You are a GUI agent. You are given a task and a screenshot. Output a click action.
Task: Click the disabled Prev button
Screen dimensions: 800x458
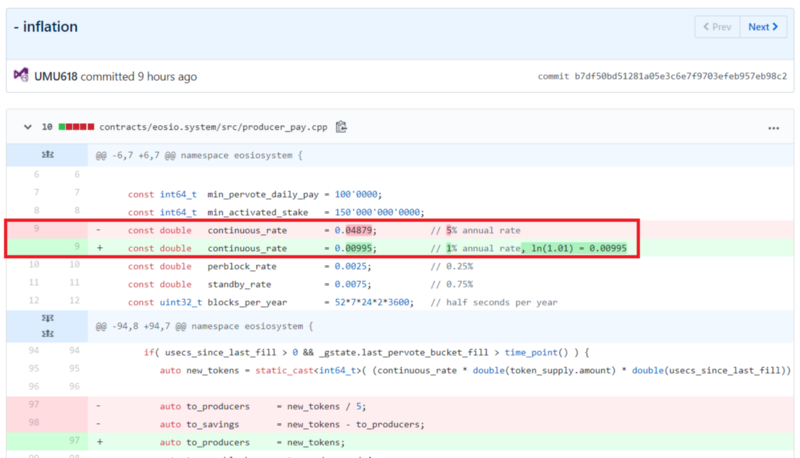point(717,27)
